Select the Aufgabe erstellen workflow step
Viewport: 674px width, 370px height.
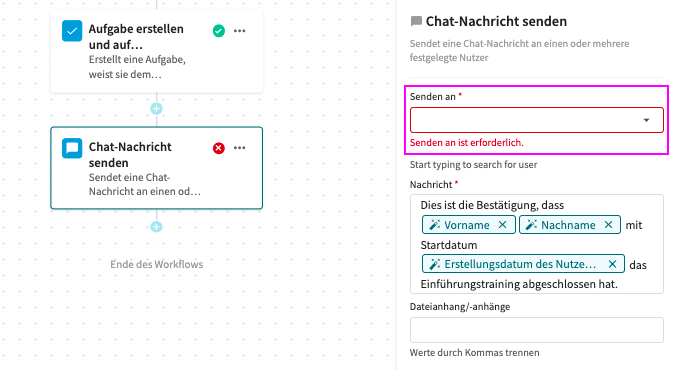pos(156,51)
